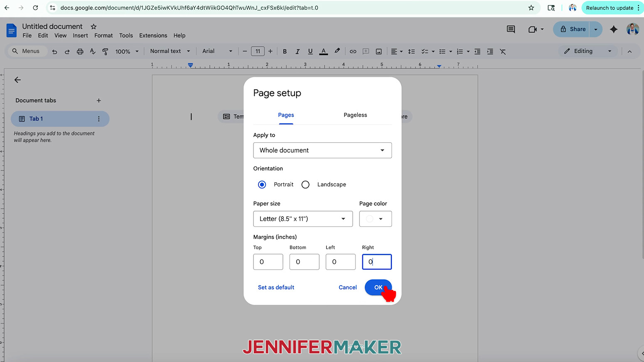Viewport: 644px width, 362px height.
Task: Click the Cancel button
Action: pos(348,287)
